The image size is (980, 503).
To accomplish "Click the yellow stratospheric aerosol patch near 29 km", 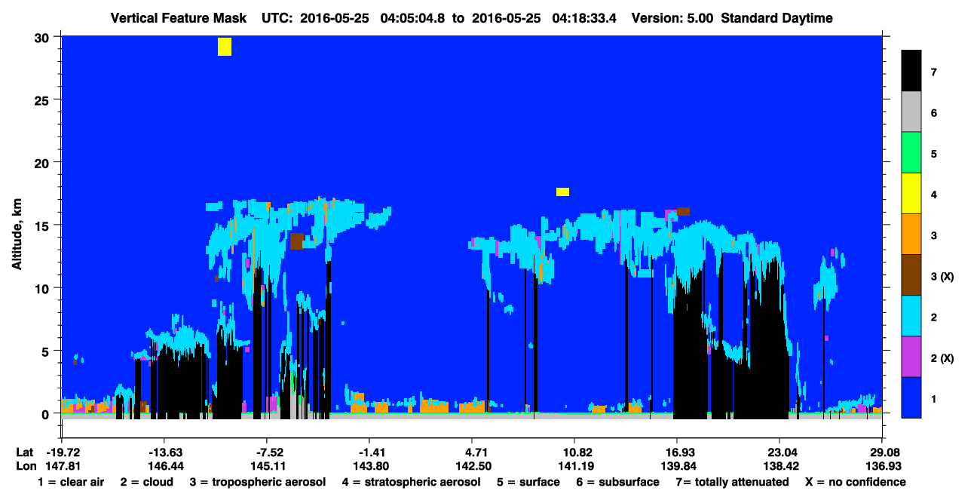I will [225, 47].
